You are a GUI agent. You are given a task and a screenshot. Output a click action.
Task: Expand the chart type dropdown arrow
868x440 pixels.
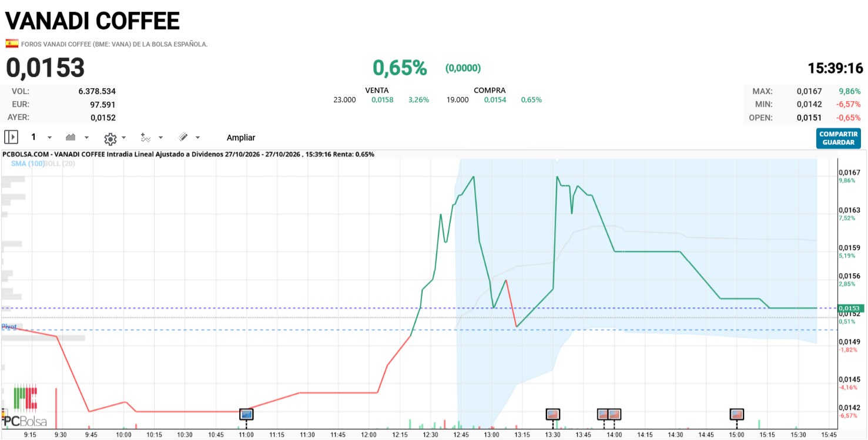click(86, 137)
